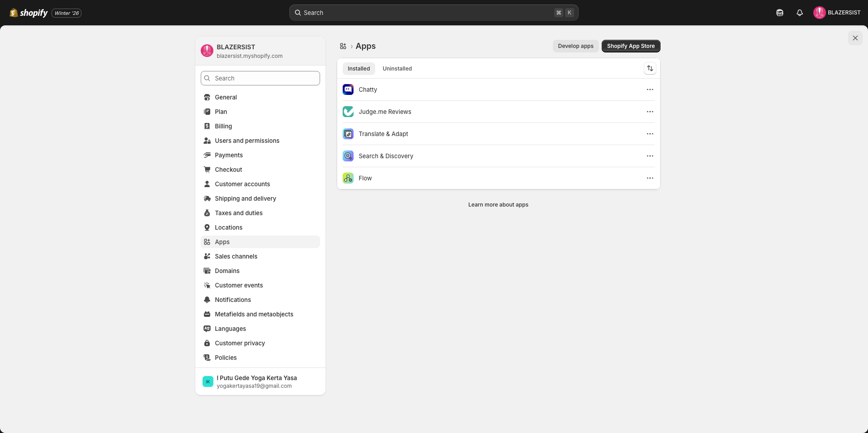Switch to the Uninstalled tab
This screenshot has height=433, width=868.
point(397,69)
